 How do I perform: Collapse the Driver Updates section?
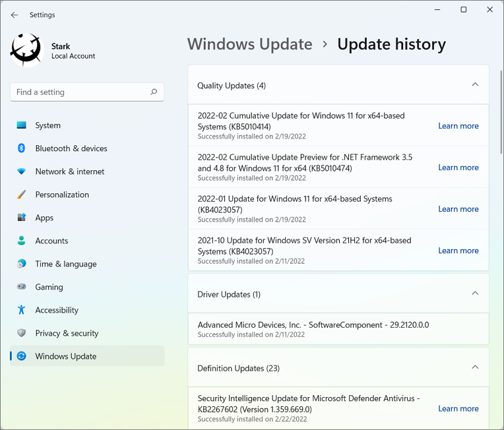475,293
